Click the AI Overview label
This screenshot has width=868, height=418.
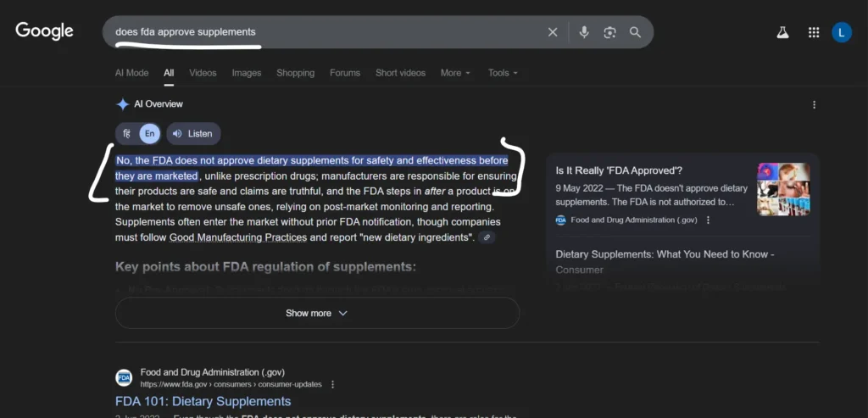[x=159, y=104]
